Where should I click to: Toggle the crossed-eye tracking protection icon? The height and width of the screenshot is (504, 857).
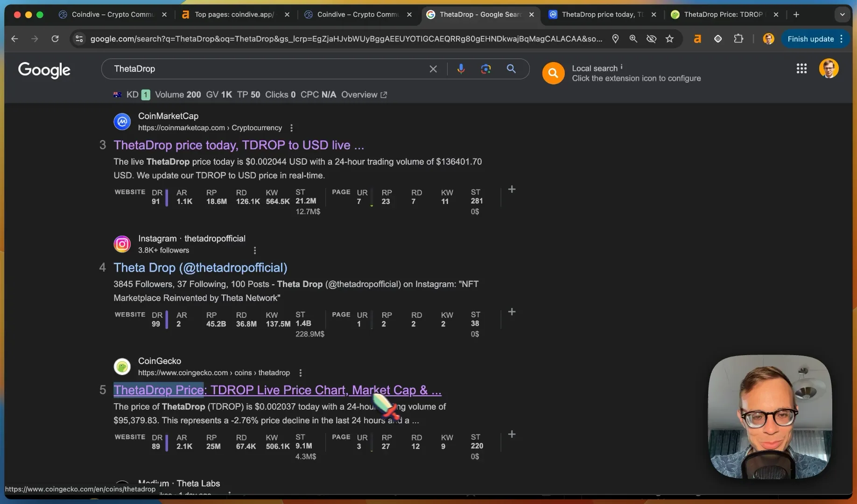(x=651, y=39)
